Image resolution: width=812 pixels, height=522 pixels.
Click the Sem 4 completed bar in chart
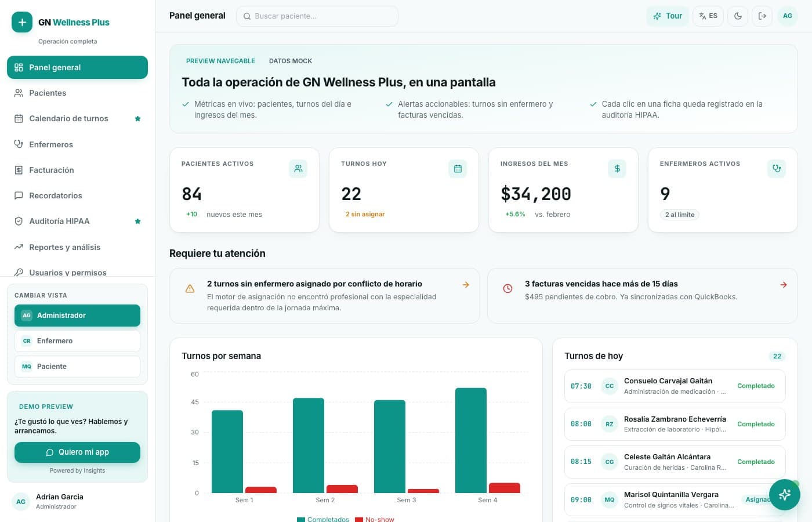point(471,440)
